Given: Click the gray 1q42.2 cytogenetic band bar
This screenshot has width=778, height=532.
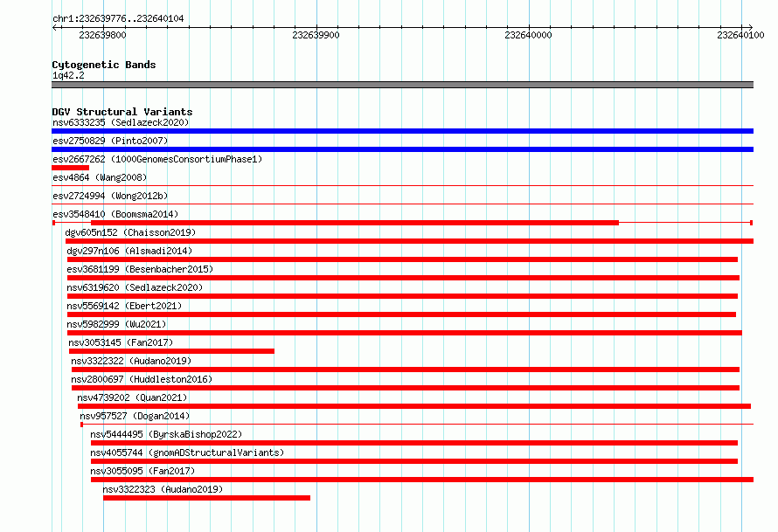Looking at the screenshot, I should click(402, 85).
